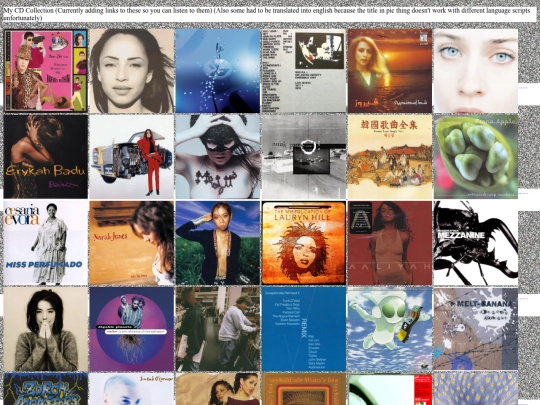Open the masked woman hands-on-head album cover

click(218, 157)
